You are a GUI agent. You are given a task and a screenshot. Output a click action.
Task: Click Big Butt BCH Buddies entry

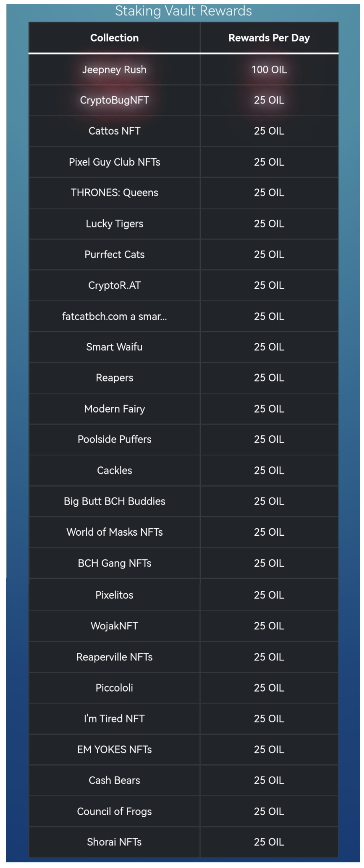tap(114, 501)
